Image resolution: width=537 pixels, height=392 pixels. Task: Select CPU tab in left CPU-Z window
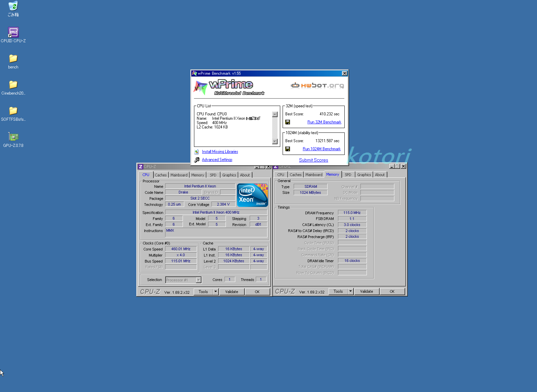point(146,175)
